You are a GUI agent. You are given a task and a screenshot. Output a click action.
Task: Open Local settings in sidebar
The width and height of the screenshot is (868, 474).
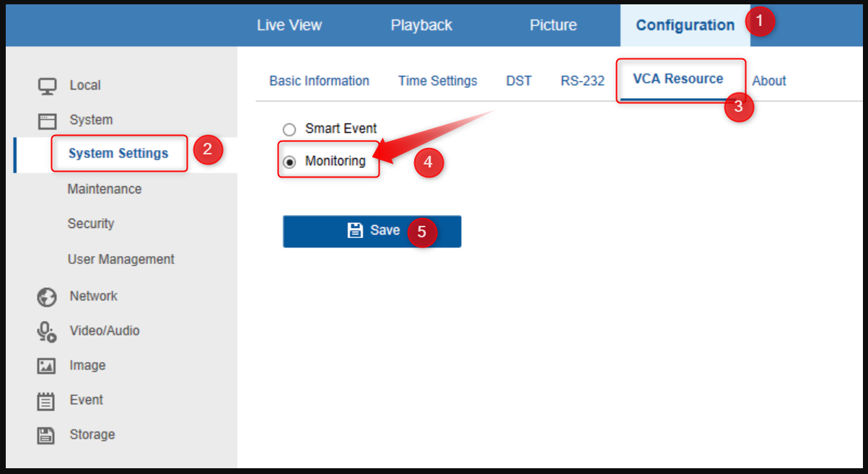[85, 85]
